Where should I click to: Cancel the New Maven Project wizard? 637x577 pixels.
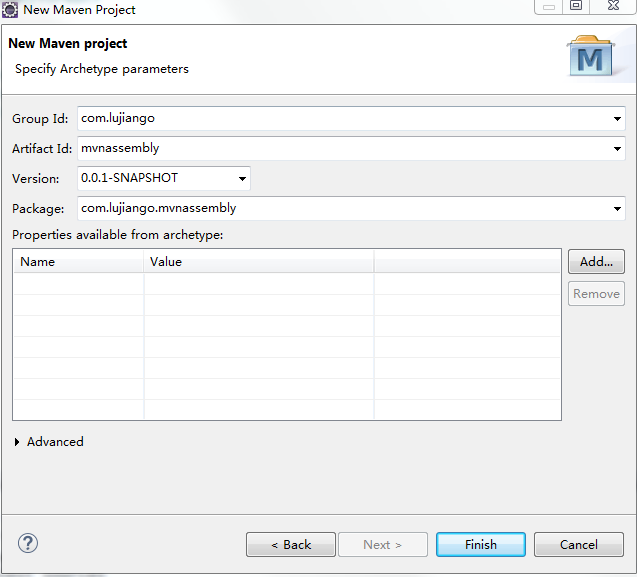pos(578,544)
